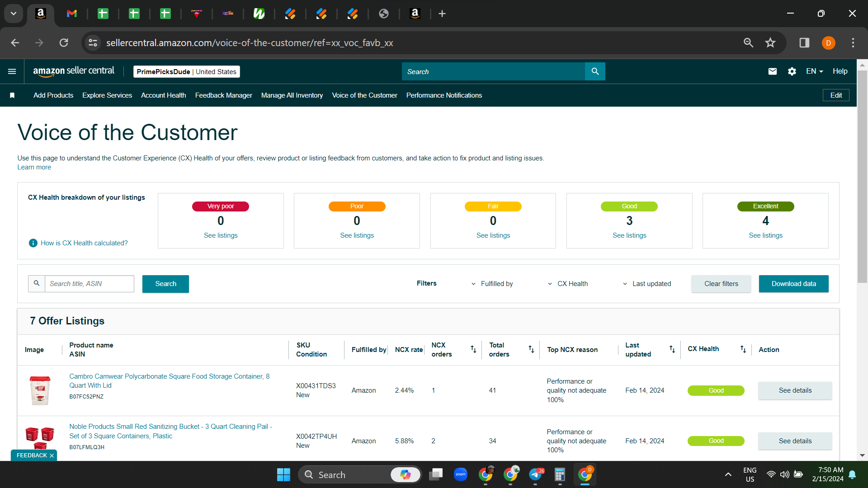Open Explore Services menu item

click(x=107, y=95)
